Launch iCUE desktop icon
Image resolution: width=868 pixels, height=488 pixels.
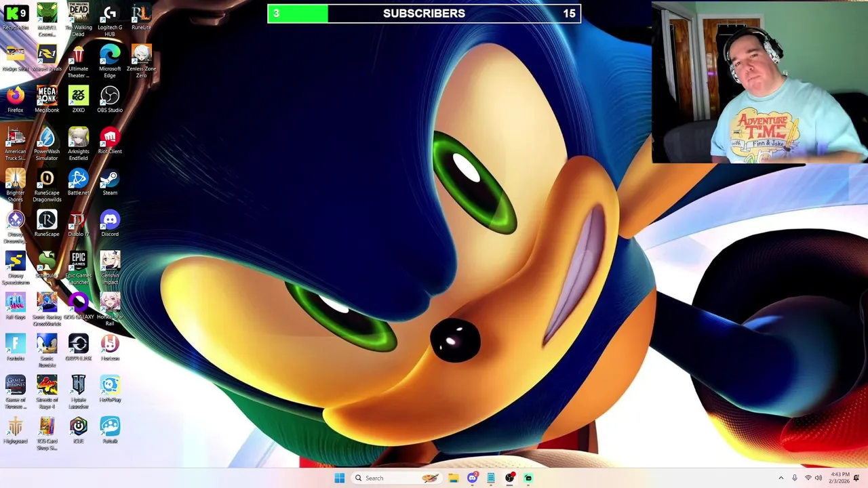point(78,430)
